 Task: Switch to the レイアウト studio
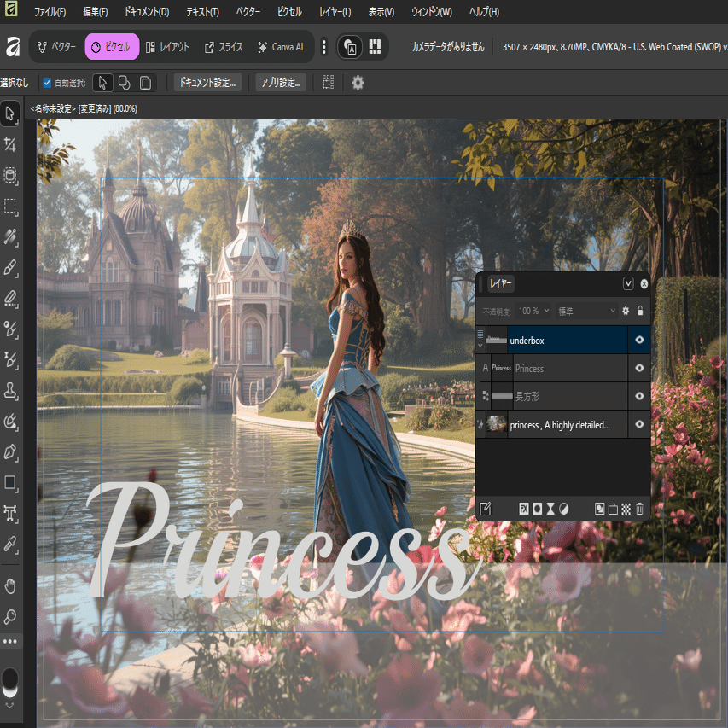(x=167, y=46)
